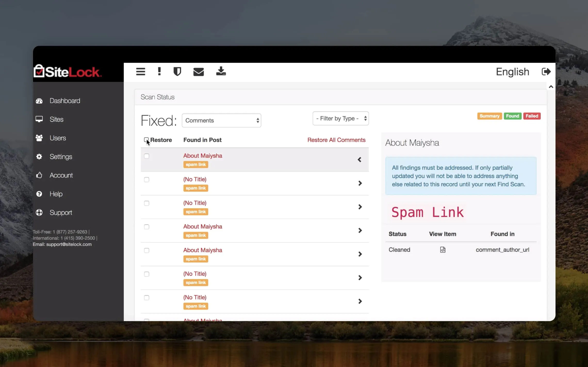Check the first About Maiysha row checkbox
This screenshot has width=588, height=367.
pyautogui.click(x=146, y=156)
